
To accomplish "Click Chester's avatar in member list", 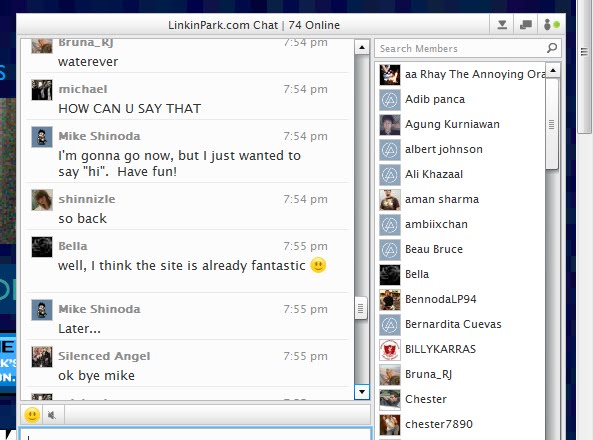I will [390, 399].
